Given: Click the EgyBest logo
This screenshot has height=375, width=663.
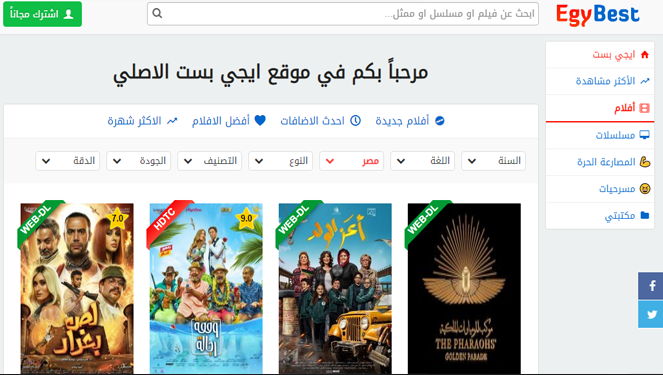Looking at the screenshot, I should pos(597,15).
